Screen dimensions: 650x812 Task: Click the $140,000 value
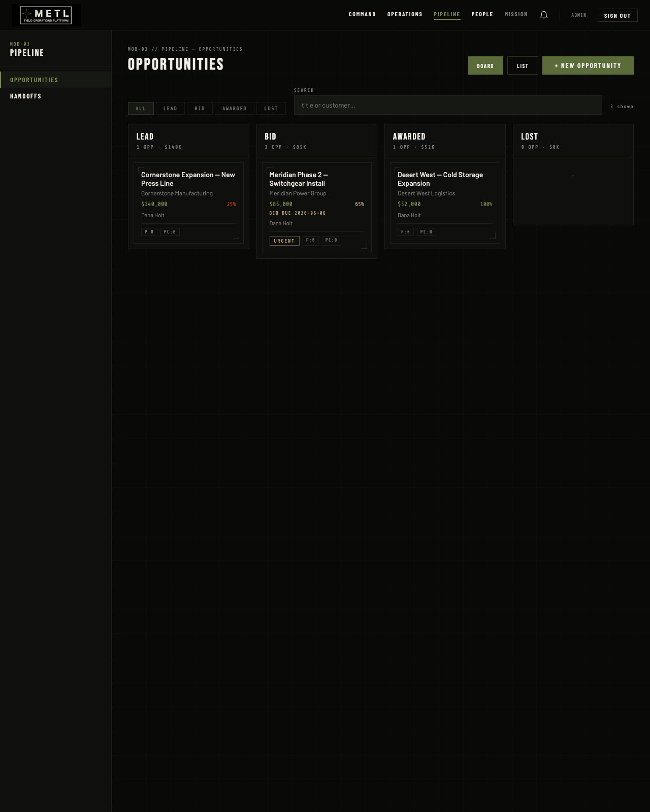pos(154,204)
